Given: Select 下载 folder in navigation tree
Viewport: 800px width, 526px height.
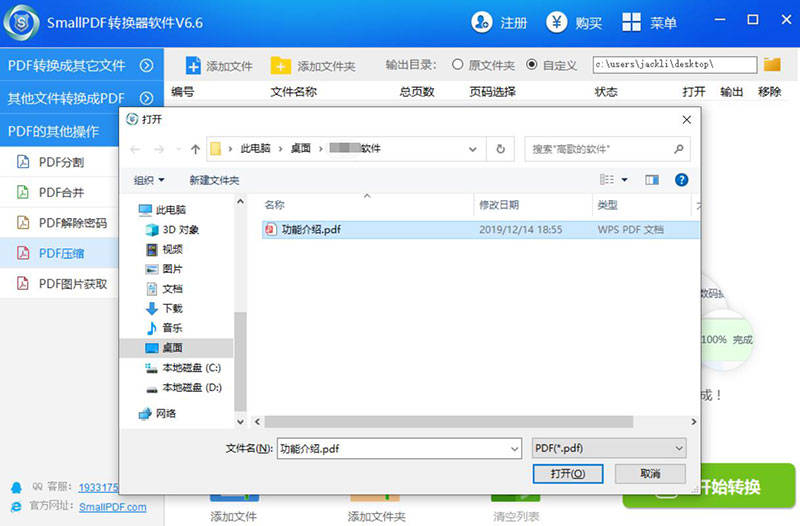Looking at the screenshot, I should (x=164, y=308).
